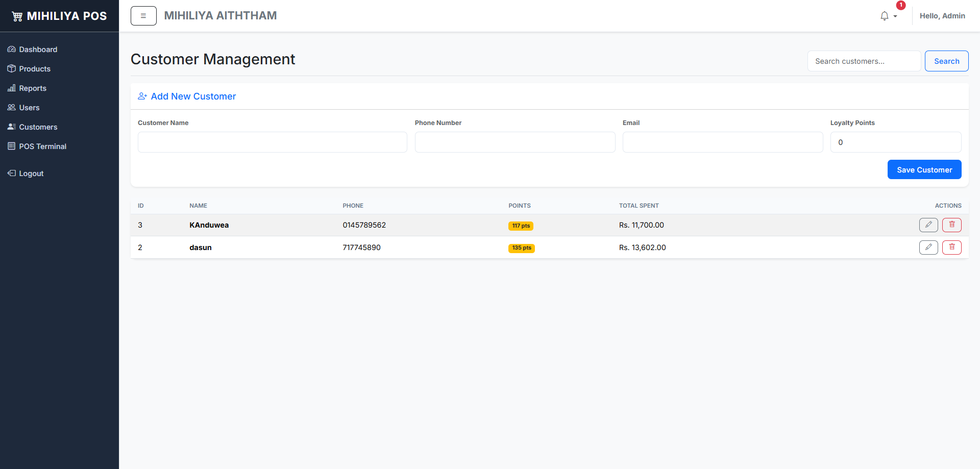Focus the Search customers field
The image size is (980, 469).
(864, 61)
